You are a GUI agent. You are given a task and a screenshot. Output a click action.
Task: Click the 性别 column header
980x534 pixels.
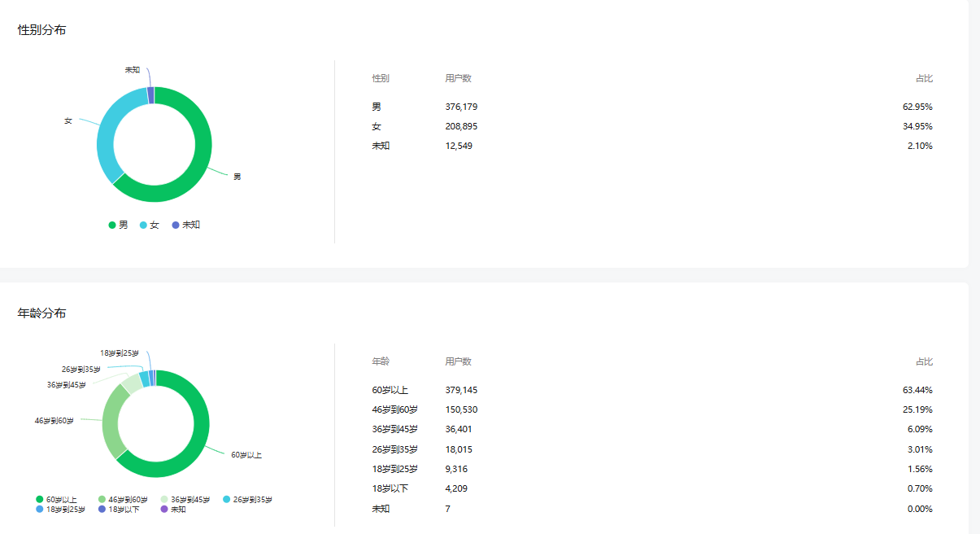(x=381, y=78)
